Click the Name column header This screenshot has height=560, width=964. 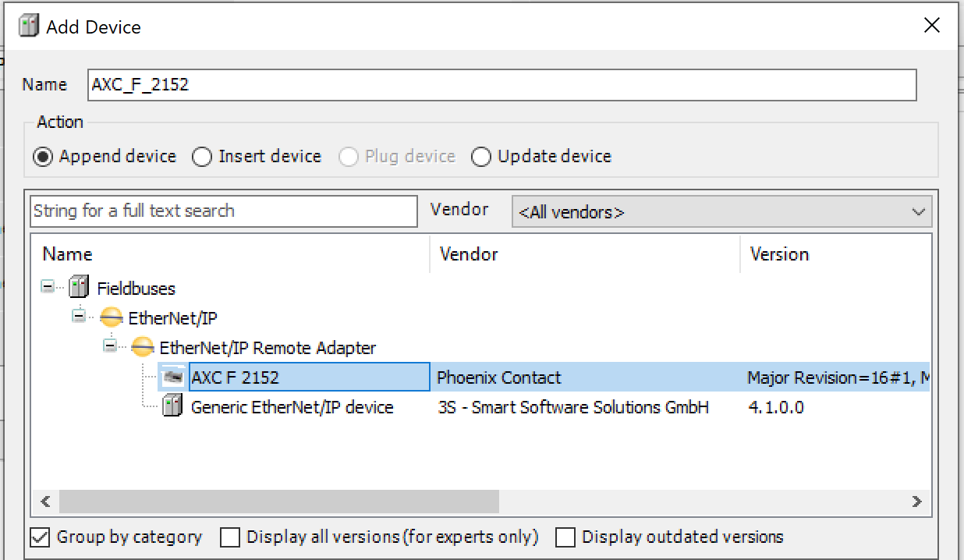coord(231,254)
